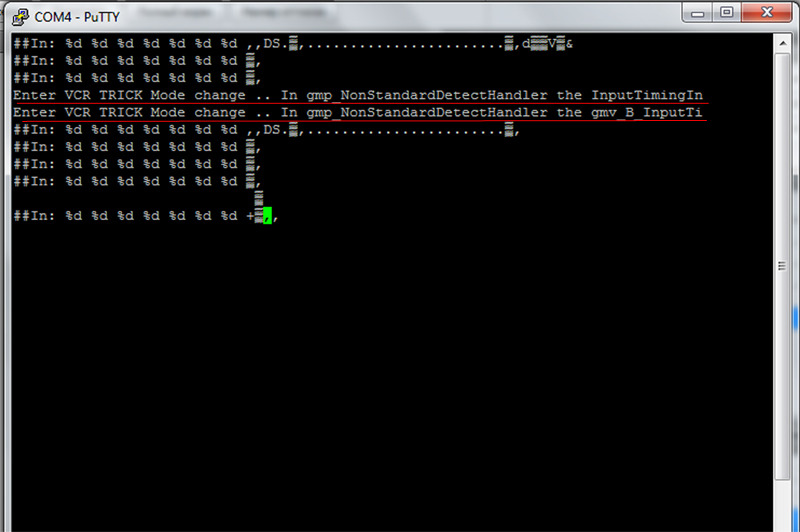Viewport: 800px width, 532px height.
Task: Open the PuTTY system menu icon
Action: click(20, 16)
